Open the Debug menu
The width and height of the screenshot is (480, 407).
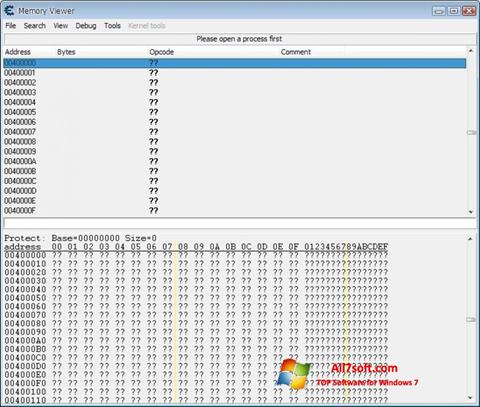click(86, 26)
